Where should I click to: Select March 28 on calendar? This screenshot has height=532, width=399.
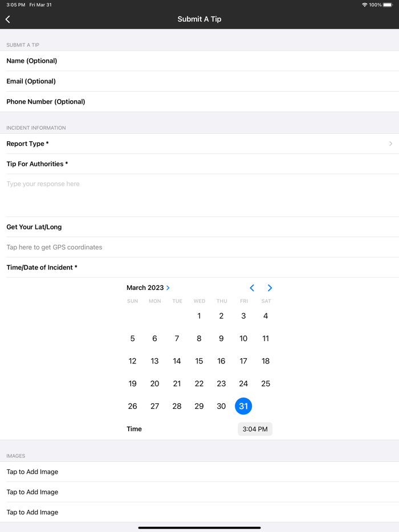(177, 406)
